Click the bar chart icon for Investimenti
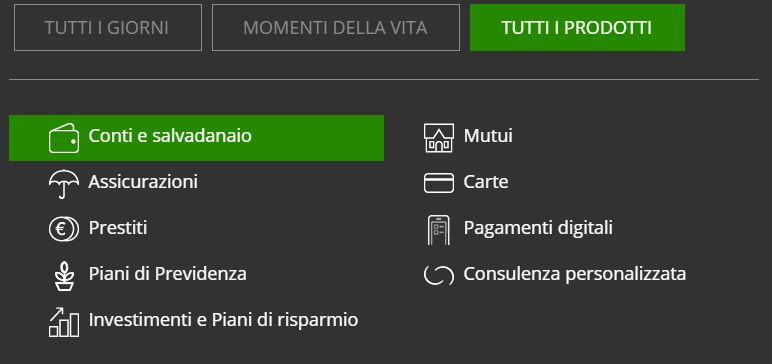Image resolution: width=772 pixels, height=364 pixels. (64, 322)
